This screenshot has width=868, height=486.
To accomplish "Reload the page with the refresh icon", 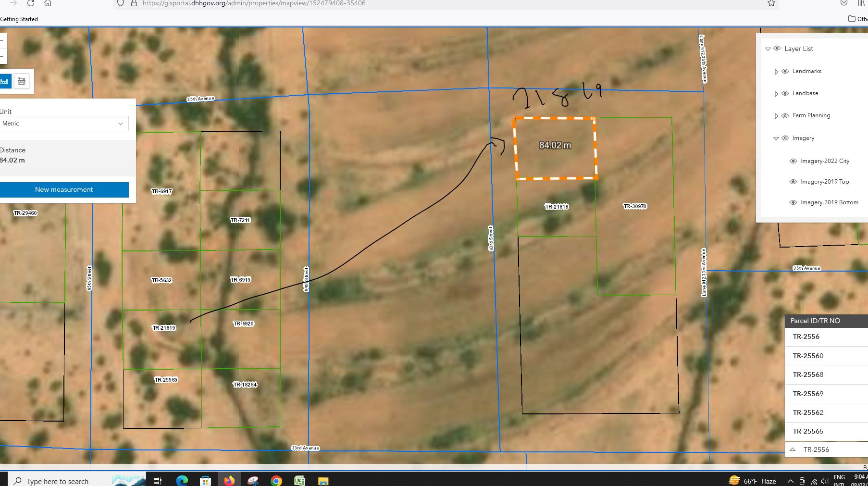I will tap(31, 3).
